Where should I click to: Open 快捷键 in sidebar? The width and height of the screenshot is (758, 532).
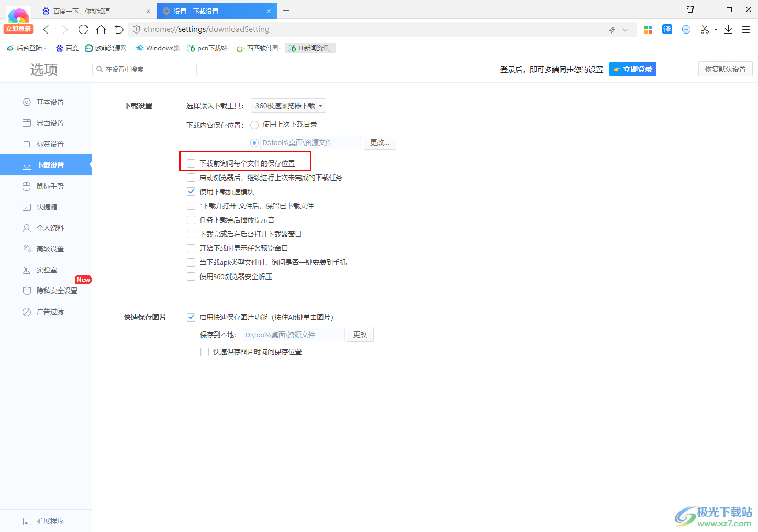point(46,207)
